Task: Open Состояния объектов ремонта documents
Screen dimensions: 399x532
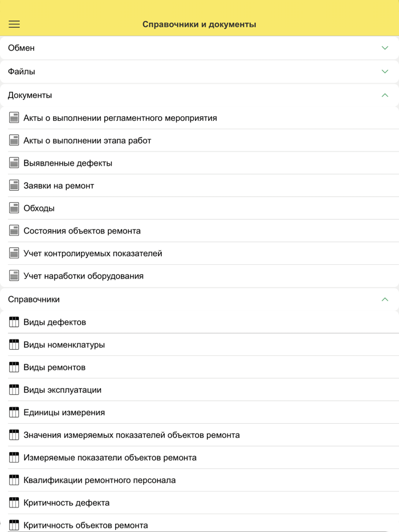Action: [x=82, y=231]
